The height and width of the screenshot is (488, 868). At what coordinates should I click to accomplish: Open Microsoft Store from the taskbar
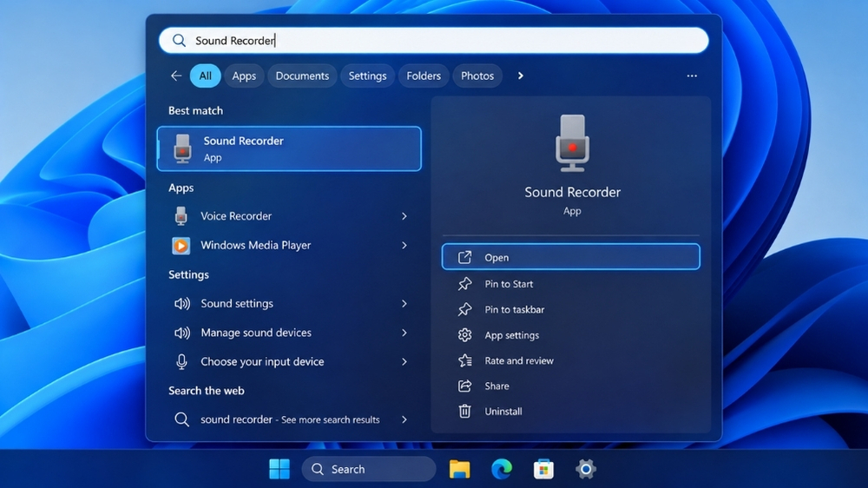543,469
